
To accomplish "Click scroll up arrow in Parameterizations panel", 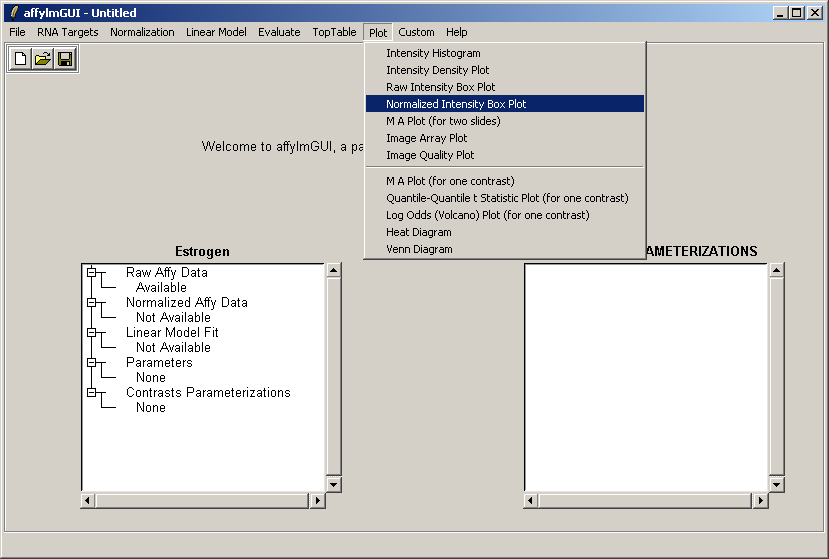I will (777, 271).
